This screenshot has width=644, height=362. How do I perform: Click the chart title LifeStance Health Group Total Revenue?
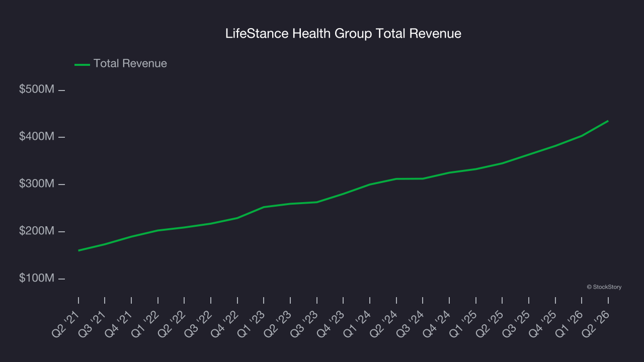click(343, 34)
